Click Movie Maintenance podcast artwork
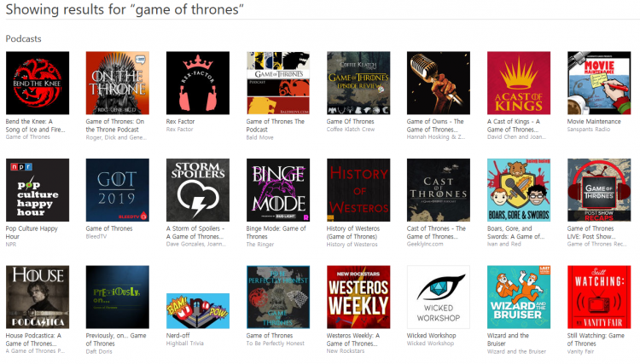Viewport: 640px width, 364px height. click(x=599, y=83)
